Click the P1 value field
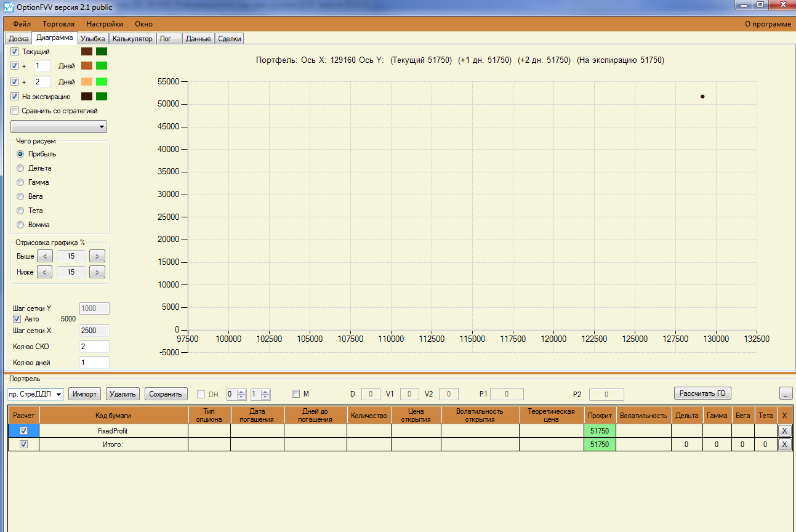796x532 pixels. (x=507, y=394)
